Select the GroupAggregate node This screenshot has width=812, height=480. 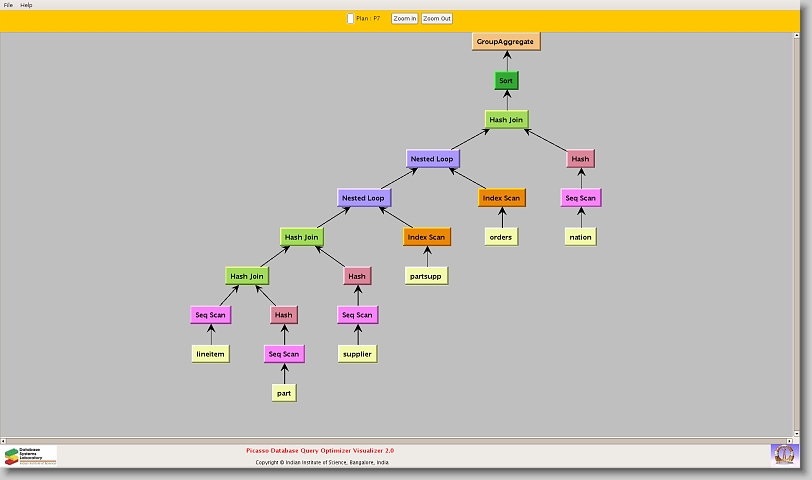[506, 41]
